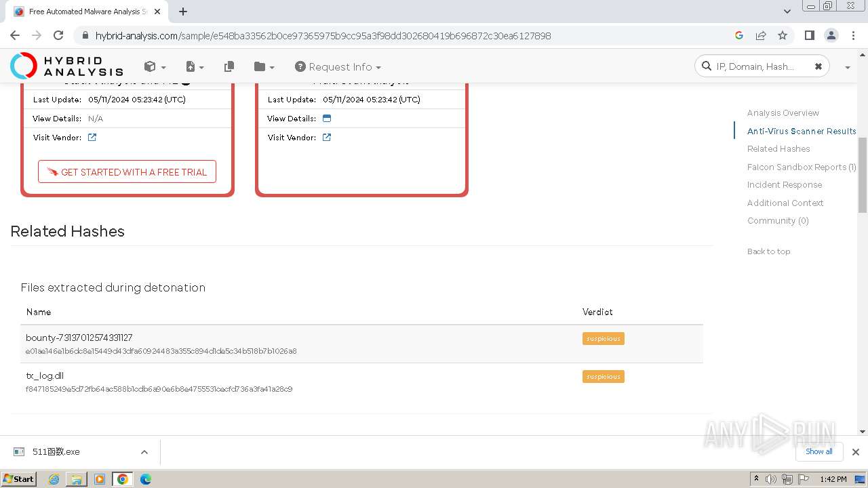
Task: Open the Windows Start menu
Action: click(18, 479)
